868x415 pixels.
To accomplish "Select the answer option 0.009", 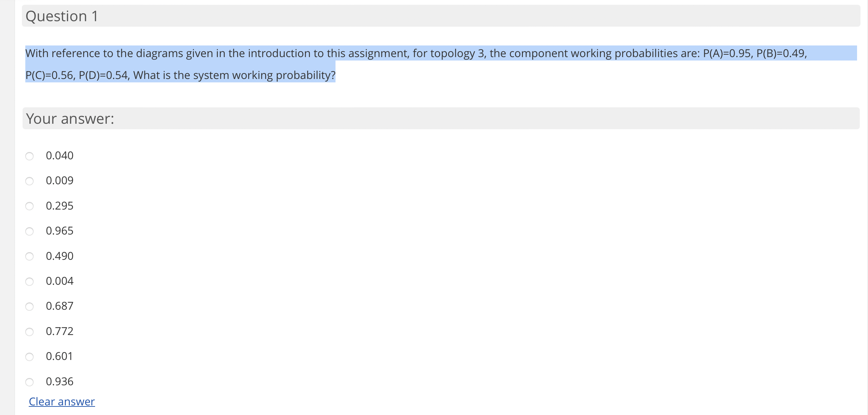I will (29, 181).
